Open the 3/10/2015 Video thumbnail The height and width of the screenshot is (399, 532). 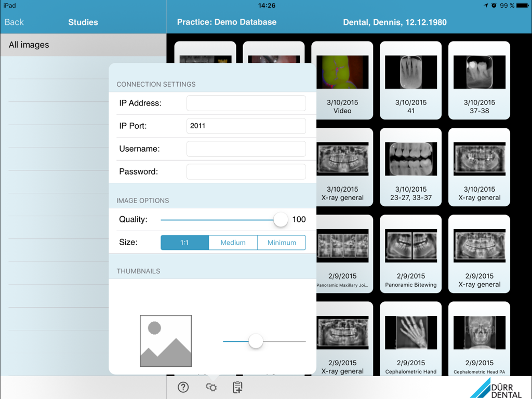pyautogui.click(x=342, y=78)
